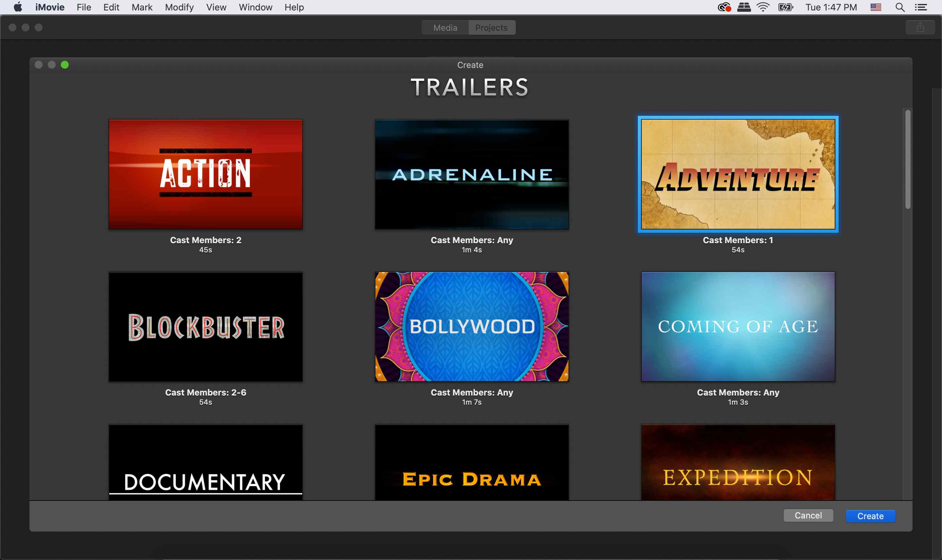Click the Creative Cloud menu bar icon
This screenshot has height=560, width=942.
724,7
